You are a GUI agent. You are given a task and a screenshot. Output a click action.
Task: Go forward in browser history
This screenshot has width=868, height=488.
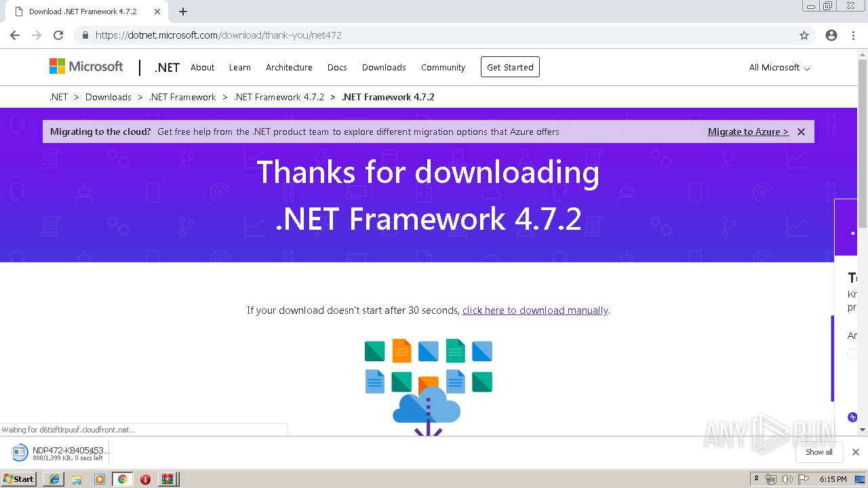point(37,35)
